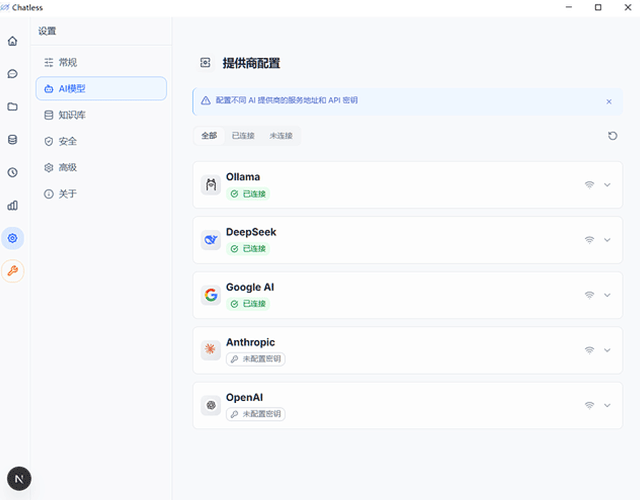
Task: Click the Ollama llama logo
Action: [211, 185]
